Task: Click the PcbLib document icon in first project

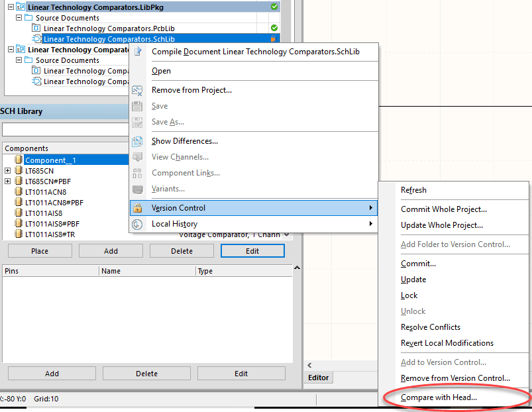Action: tap(36, 28)
